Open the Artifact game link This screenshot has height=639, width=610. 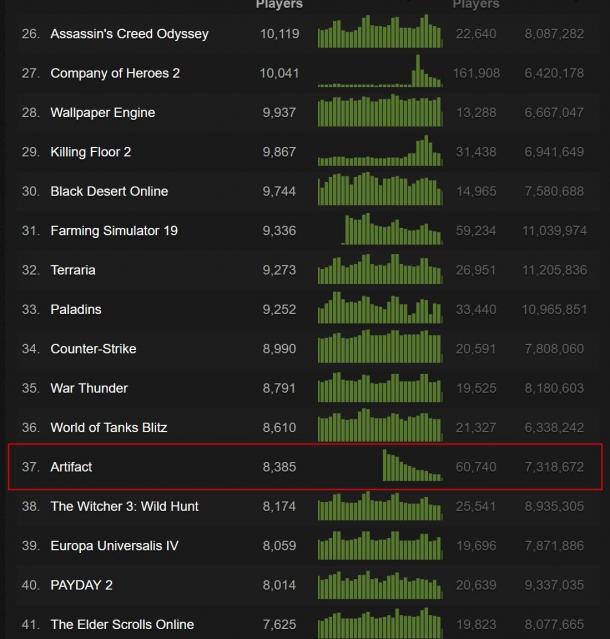[71, 467]
